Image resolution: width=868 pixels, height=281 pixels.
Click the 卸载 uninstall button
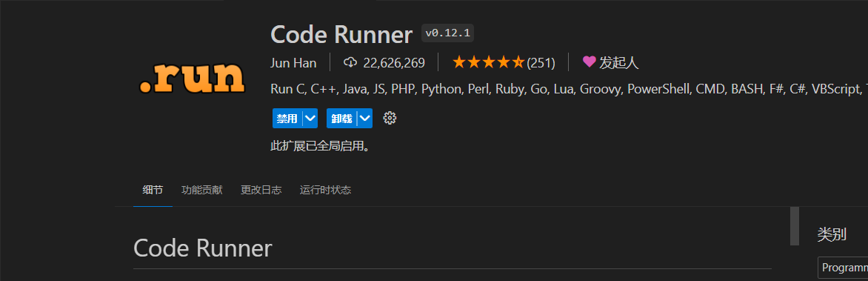341,118
